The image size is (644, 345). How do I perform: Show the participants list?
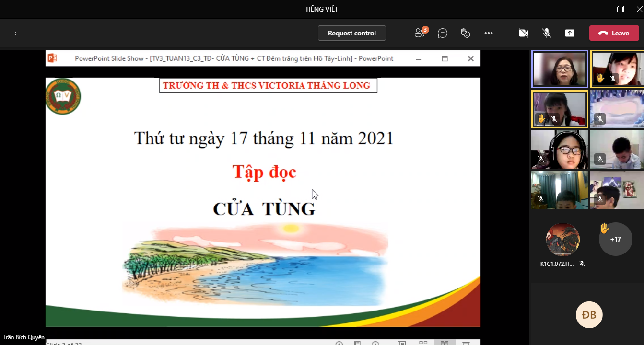tap(420, 33)
